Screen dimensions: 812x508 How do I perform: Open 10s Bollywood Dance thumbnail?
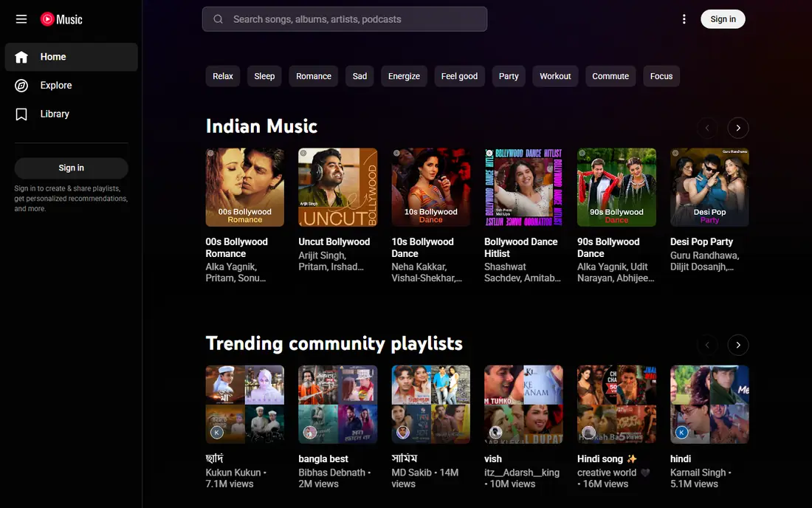coord(431,188)
